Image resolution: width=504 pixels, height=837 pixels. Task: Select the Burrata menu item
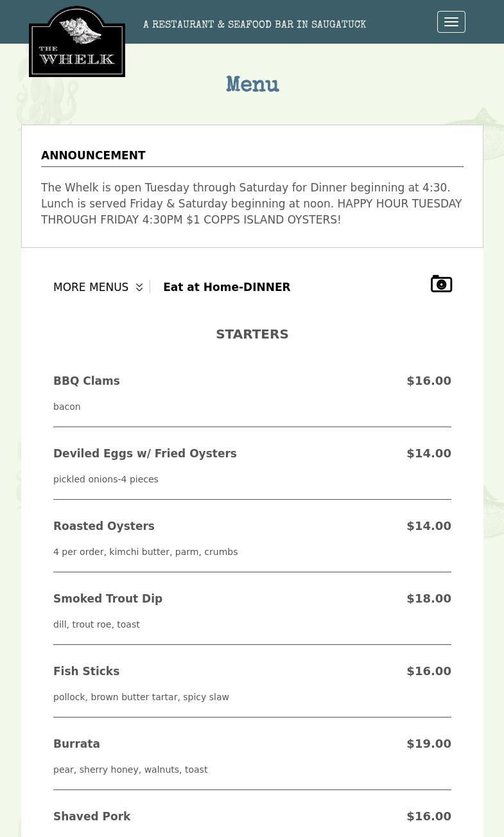click(x=77, y=744)
